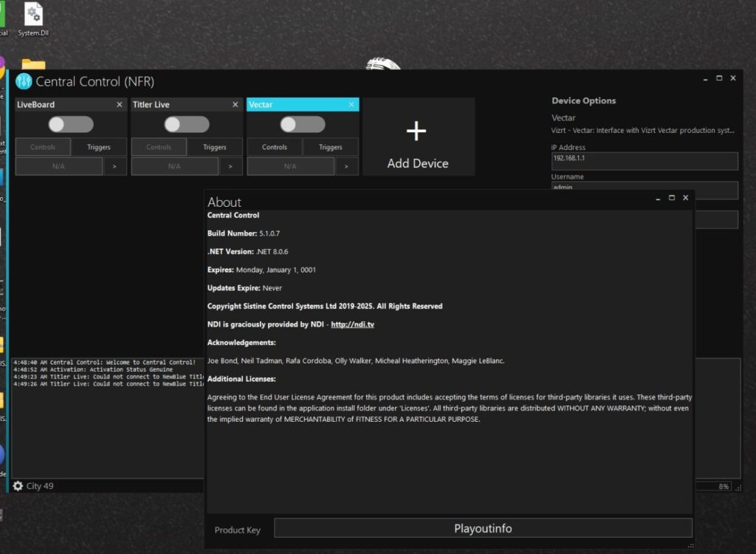Image resolution: width=756 pixels, height=554 pixels.
Task: Turn on the Vectar device switch
Action: point(303,125)
